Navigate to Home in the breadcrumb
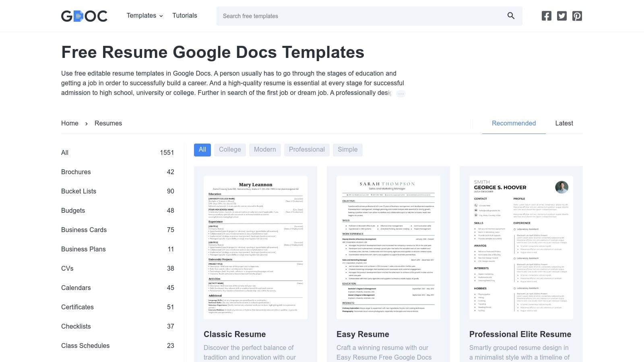The image size is (644, 362). (x=69, y=123)
